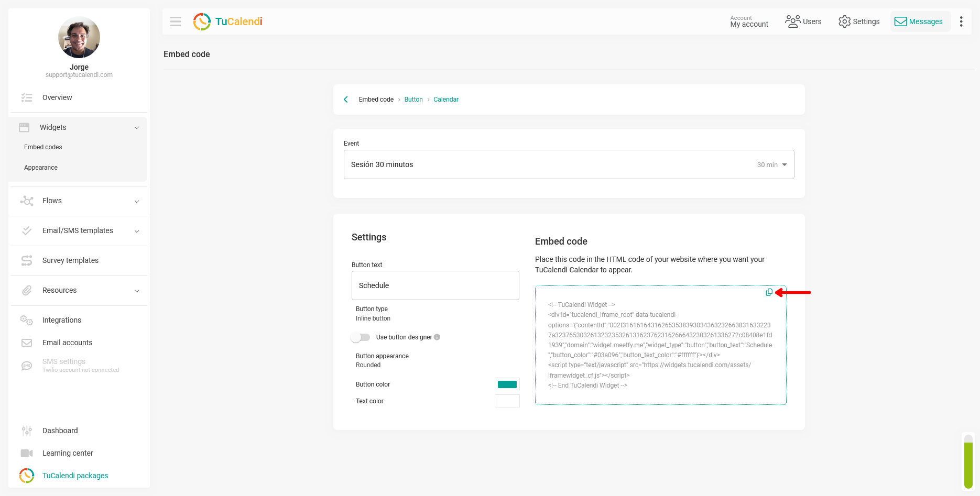Image resolution: width=980 pixels, height=496 pixels.
Task: Open the vertical three-dots menu
Action: pos(961,21)
